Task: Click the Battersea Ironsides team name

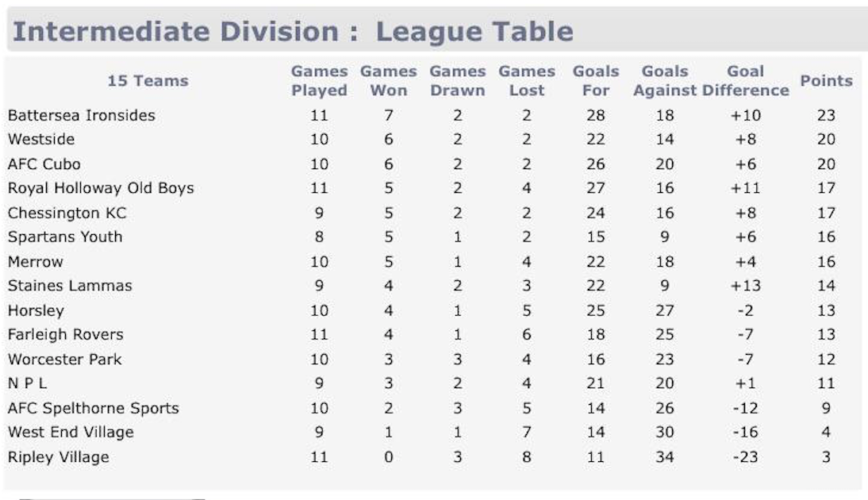Action: [x=82, y=115]
